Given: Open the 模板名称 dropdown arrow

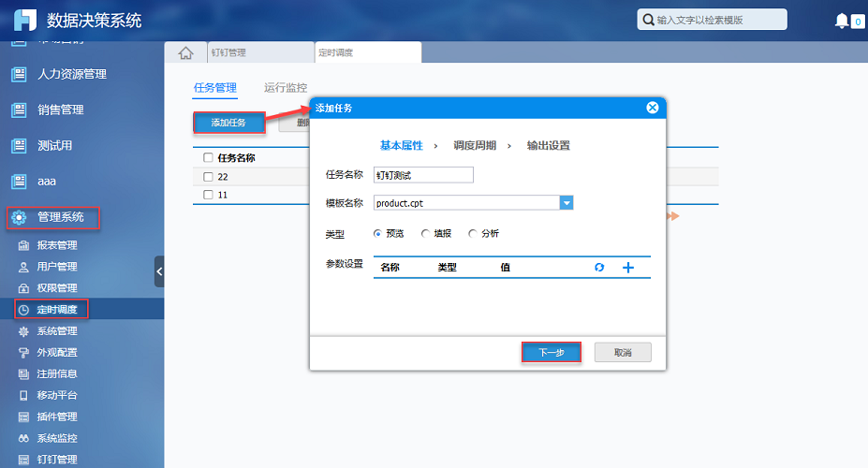Looking at the screenshot, I should [x=566, y=203].
